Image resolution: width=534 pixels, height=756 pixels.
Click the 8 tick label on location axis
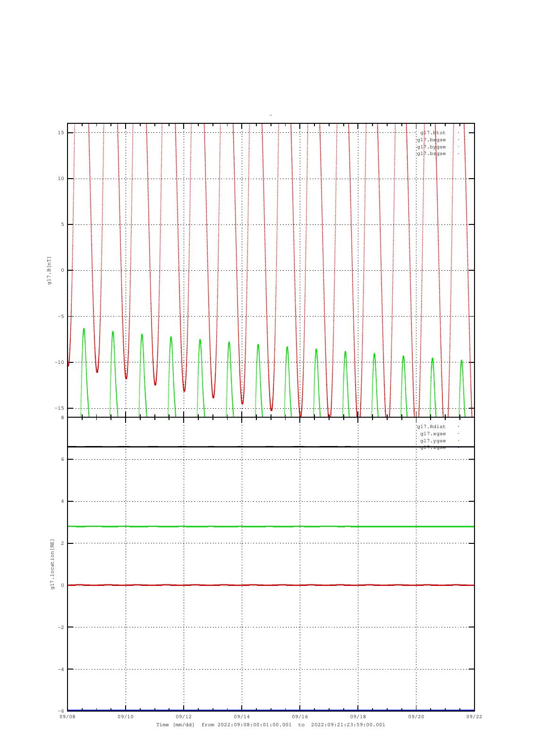62,418
